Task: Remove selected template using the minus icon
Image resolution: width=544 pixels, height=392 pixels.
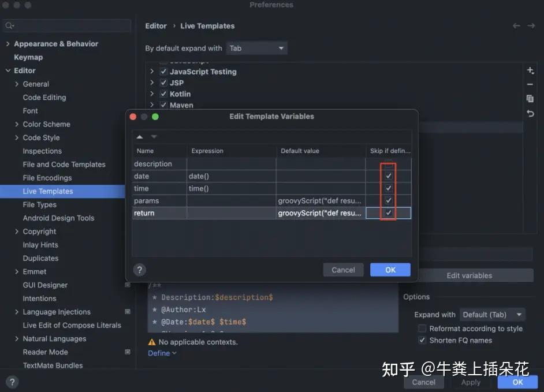Action: point(530,84)
